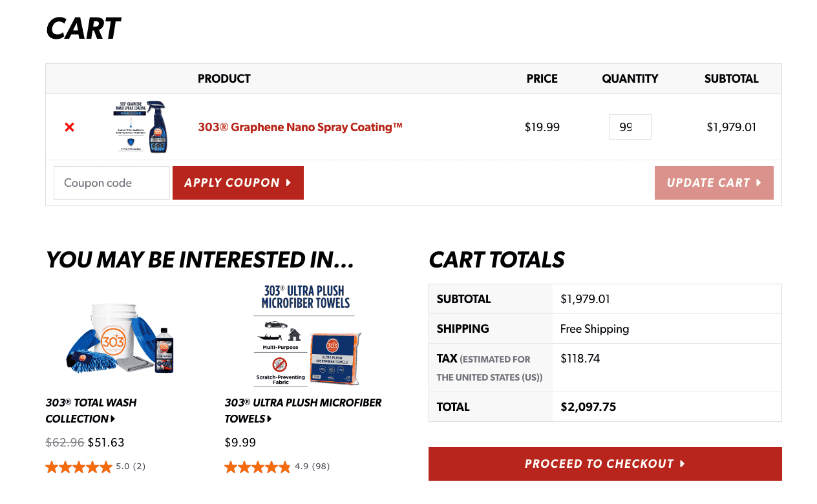Click the star rating for Total Wash Collection
The height and width of the screenshot is (504, 817).
[x=79, y=467]
